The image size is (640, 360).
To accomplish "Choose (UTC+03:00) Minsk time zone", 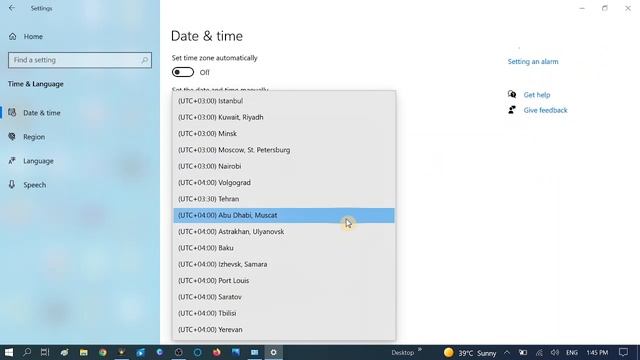I will click(x=284, y=133).
